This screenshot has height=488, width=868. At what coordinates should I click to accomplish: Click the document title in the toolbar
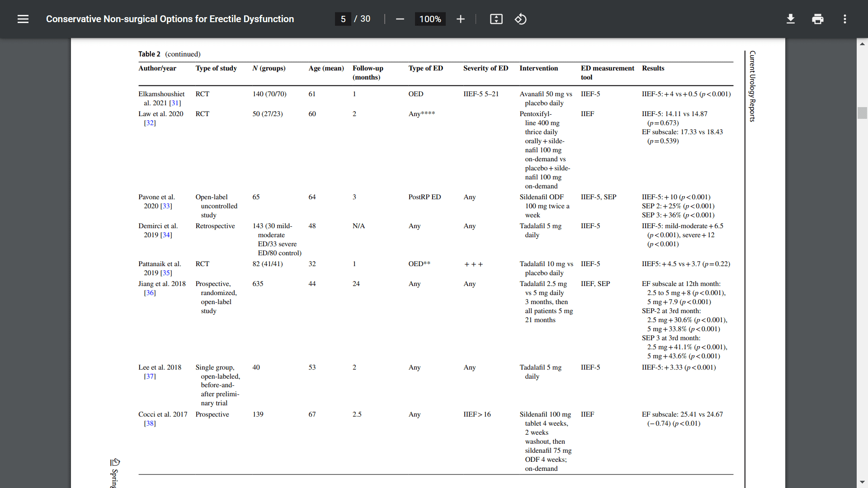tap(170, 19)
